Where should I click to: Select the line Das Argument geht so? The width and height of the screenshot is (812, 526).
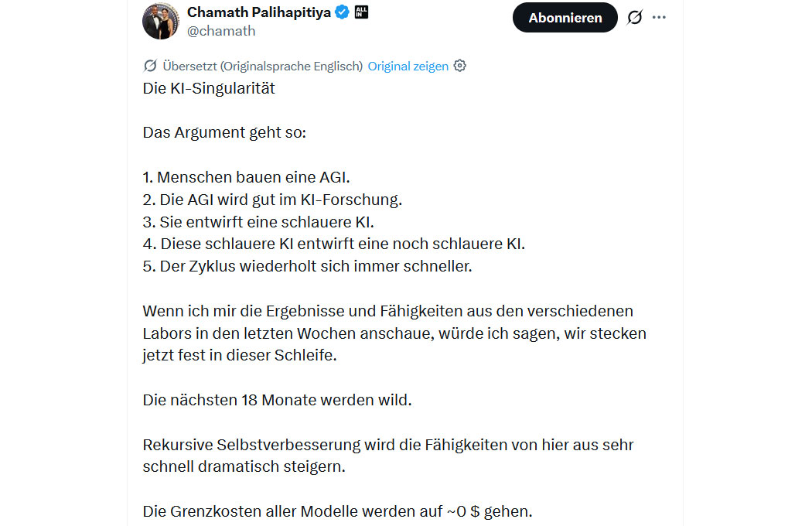click(x=224, y=133)
